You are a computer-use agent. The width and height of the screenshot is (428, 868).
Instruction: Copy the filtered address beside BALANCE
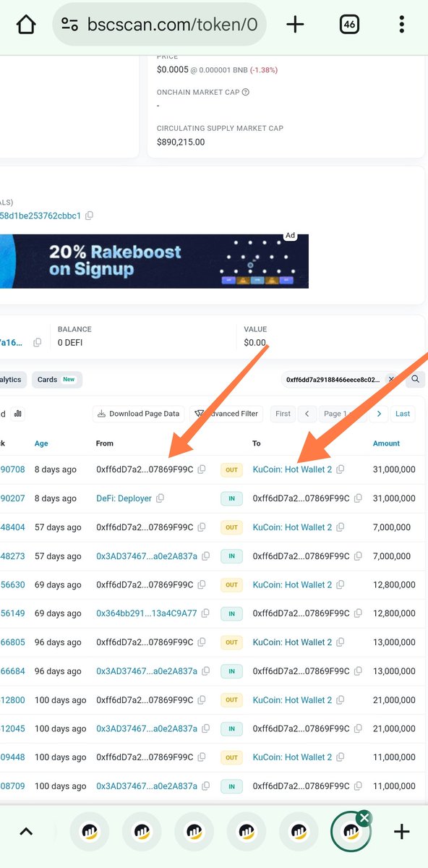[x=38, y=342]
